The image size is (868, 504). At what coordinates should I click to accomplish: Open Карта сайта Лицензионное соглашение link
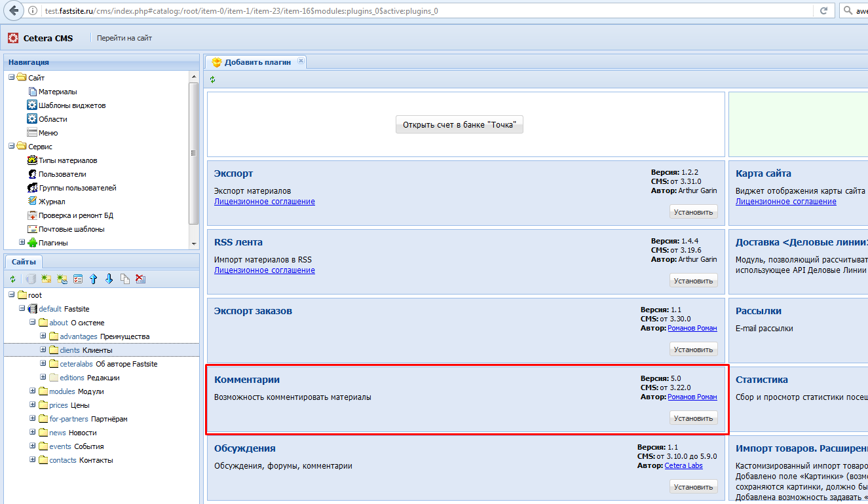(x=786, y=202)
